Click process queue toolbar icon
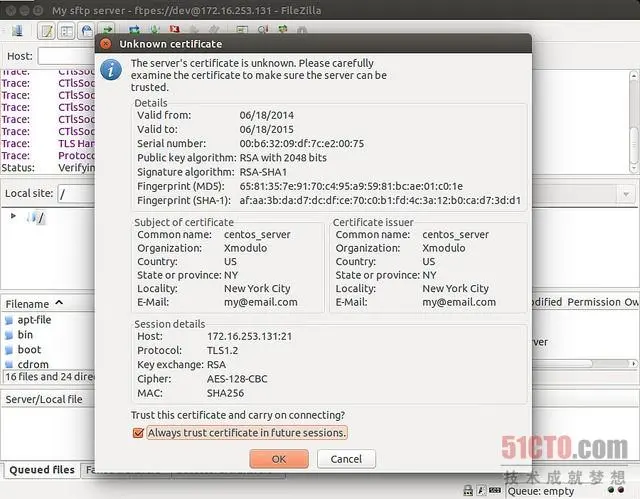The height and width of the screenshot is (499, 640). pos(155,29)
